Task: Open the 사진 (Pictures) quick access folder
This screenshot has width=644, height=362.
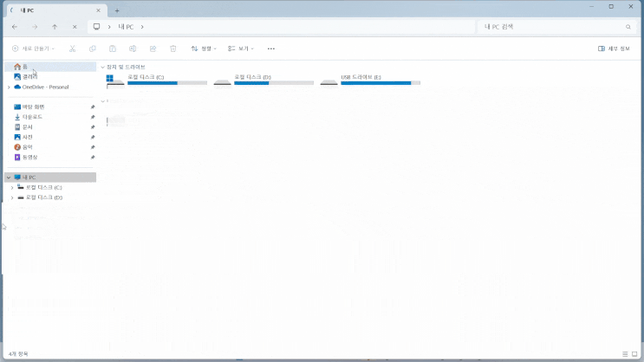Action: click(50, 137)
